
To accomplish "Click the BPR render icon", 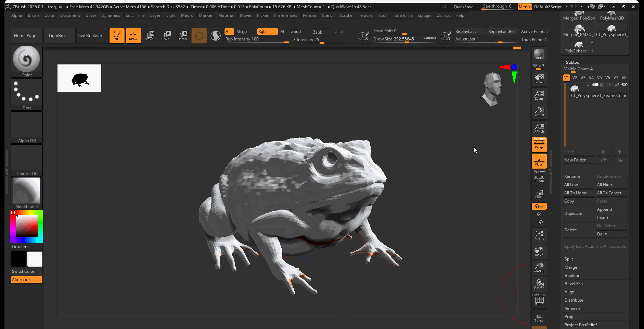I will (539, 54).
